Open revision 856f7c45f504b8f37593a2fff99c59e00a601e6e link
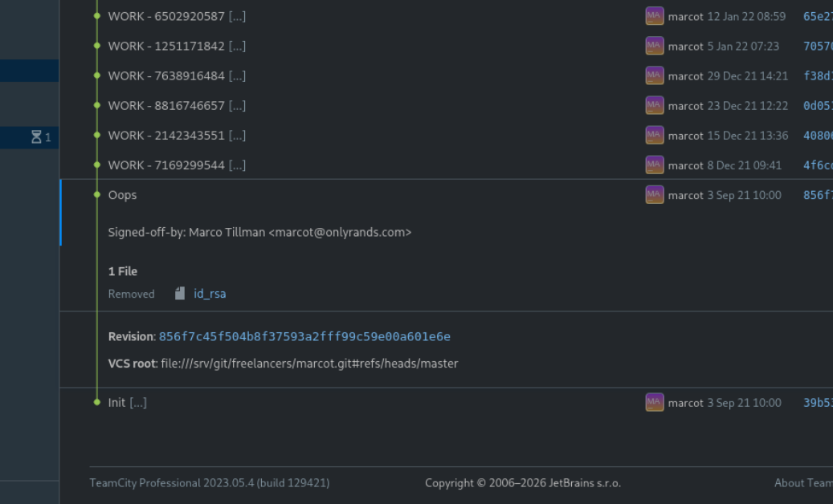The height and width of the screenshot is (504, 833). (x=304, y=336)
